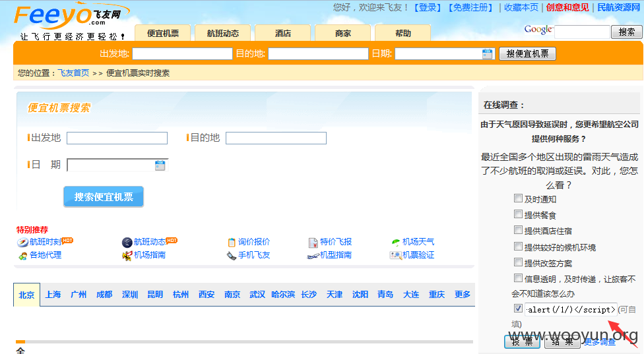Select the 长沙 city tab
The height and width of the screenshot is (354, 644).
pyautogui.click(x=309, y=295)
